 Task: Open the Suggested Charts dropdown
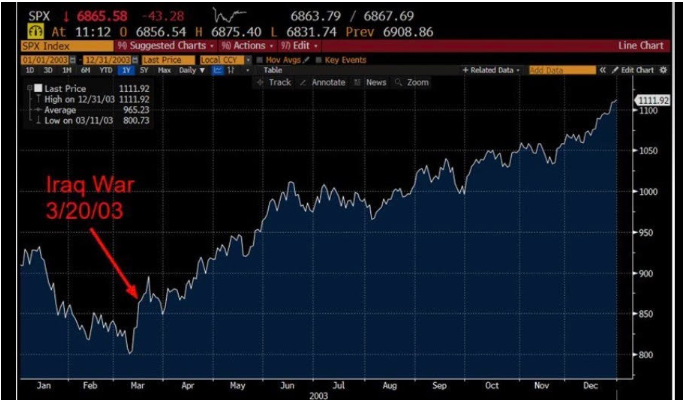(x=166, y=46)
